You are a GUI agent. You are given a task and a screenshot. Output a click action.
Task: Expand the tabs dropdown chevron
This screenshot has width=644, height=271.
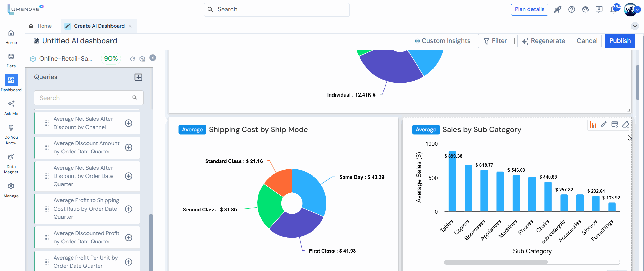click(x=635, y=26)
